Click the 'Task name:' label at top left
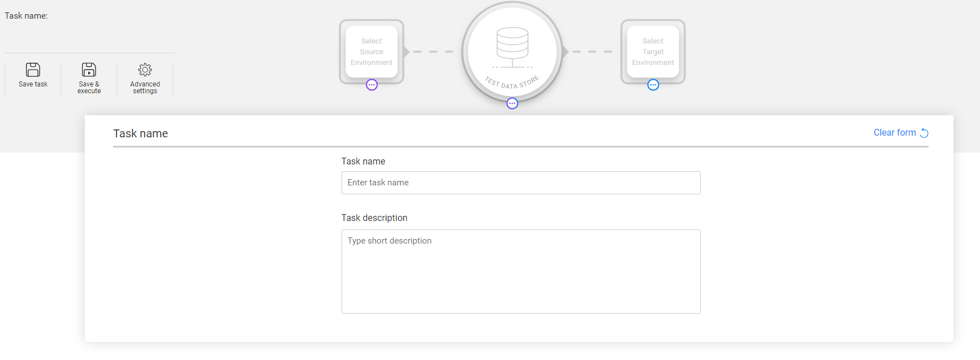 coord(26,16)
